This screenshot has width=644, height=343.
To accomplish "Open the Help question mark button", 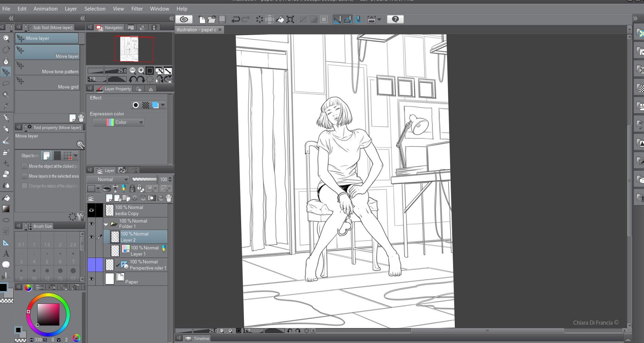I will coord(395,19).
